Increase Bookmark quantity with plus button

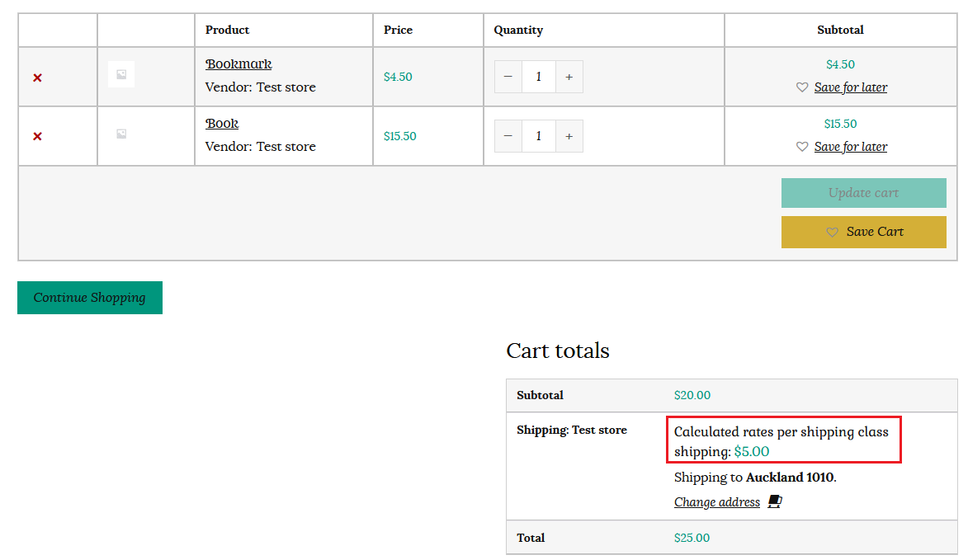[x=569, y=77]
